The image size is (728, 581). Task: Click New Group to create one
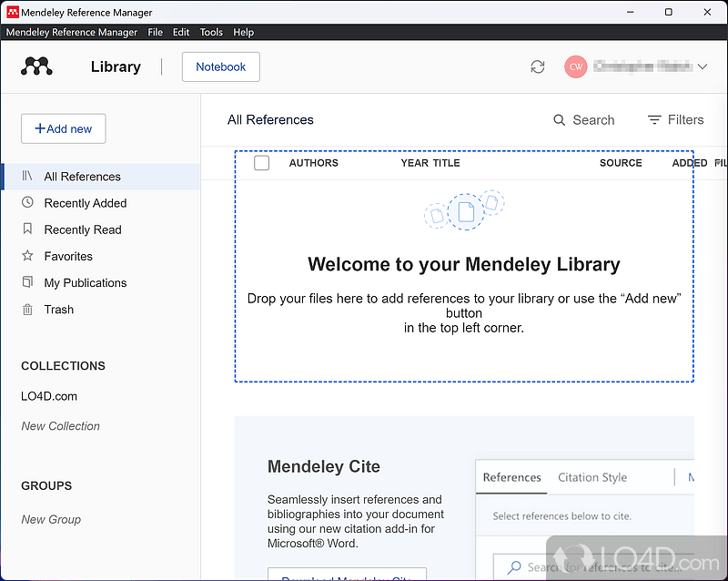(51, 519)
